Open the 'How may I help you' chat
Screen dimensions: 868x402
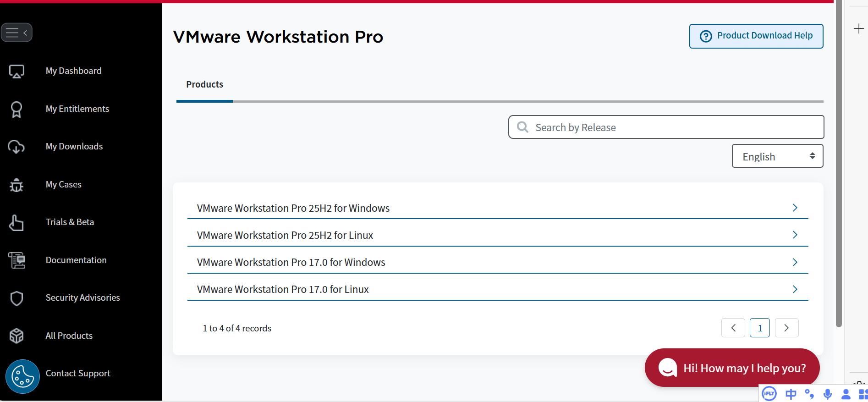click(x=732, y=368)
